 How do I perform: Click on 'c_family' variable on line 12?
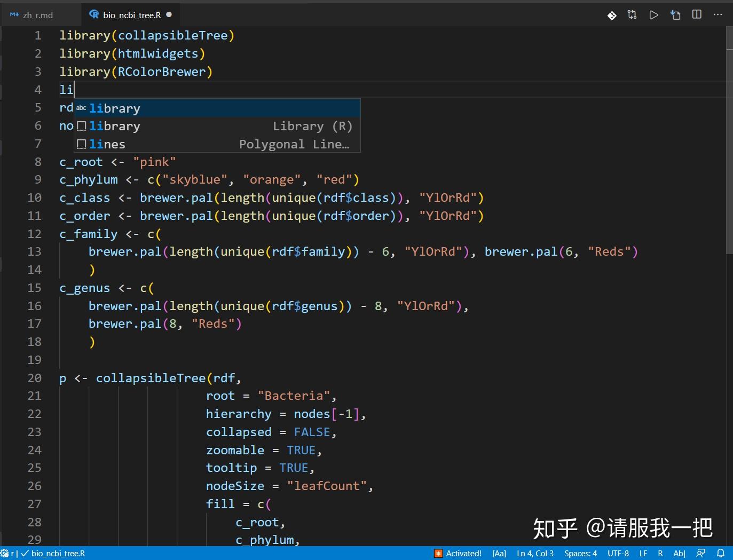pyautogui.click(x=89, y=234)
